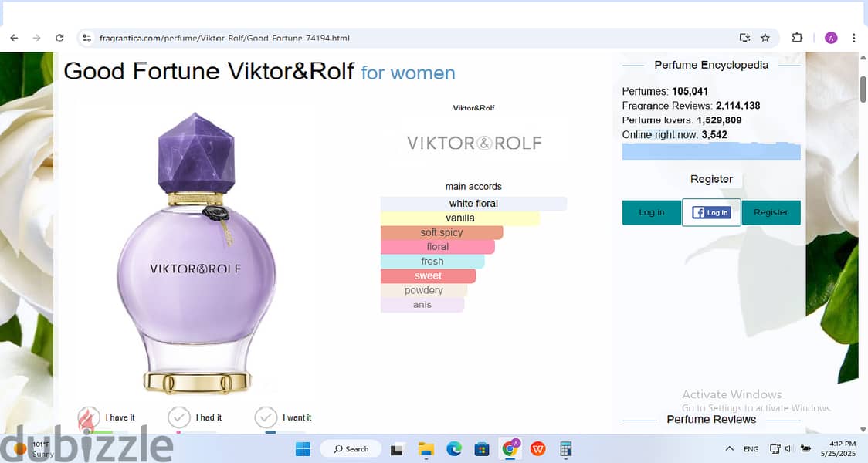Click the ENG language indicator
The height and width of the screenshot is (463, 868).
point(751,449)
